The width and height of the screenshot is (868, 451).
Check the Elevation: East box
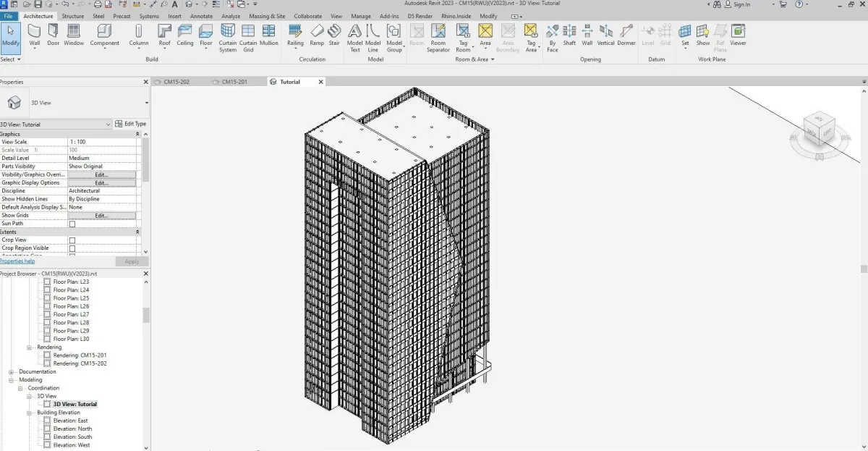coord(48,421)
